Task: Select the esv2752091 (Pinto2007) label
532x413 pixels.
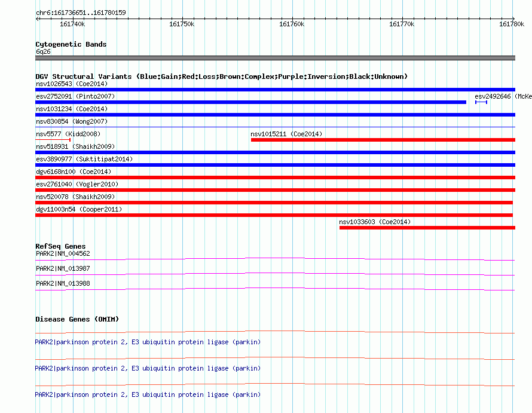Action: click(x=75, y=96)
